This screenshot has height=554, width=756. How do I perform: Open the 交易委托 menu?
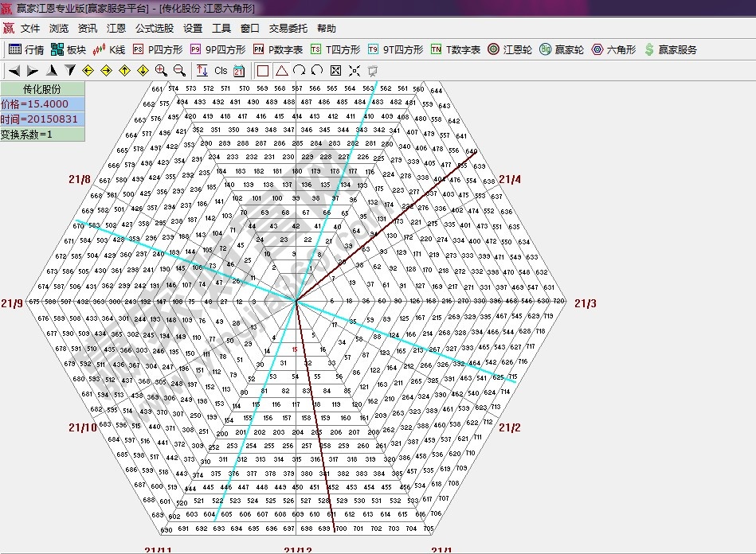coord(288,29)
